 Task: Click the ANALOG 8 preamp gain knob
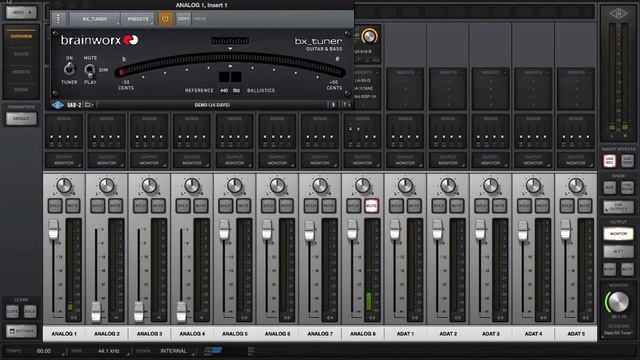point(369,36)
